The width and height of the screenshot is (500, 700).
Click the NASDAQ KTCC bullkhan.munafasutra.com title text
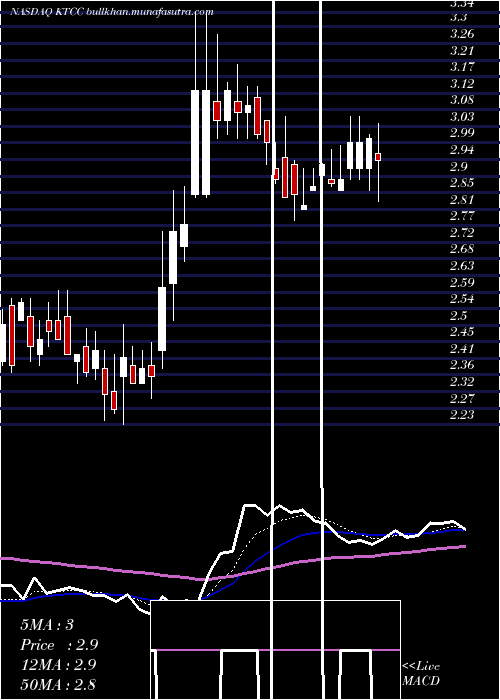click(x=111, y=12)
